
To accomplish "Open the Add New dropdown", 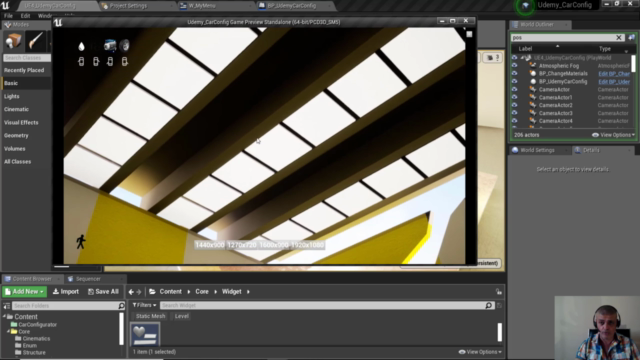I will (24, 291).
